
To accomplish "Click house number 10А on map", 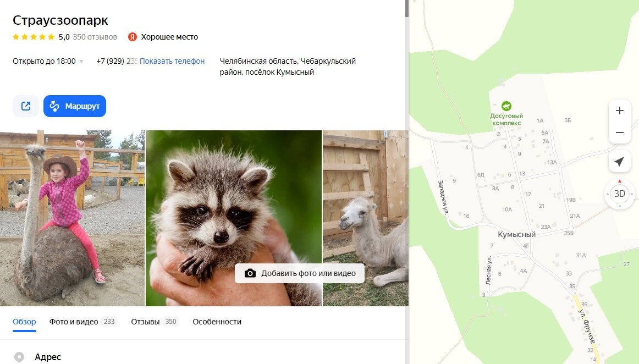I will click(x=507, y=209).
